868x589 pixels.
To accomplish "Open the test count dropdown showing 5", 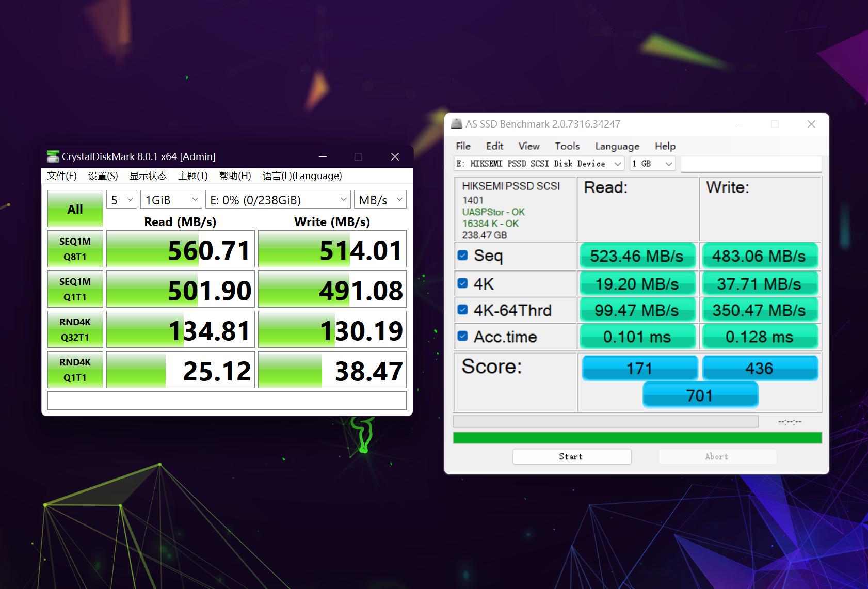I will [x=122, y=200].
